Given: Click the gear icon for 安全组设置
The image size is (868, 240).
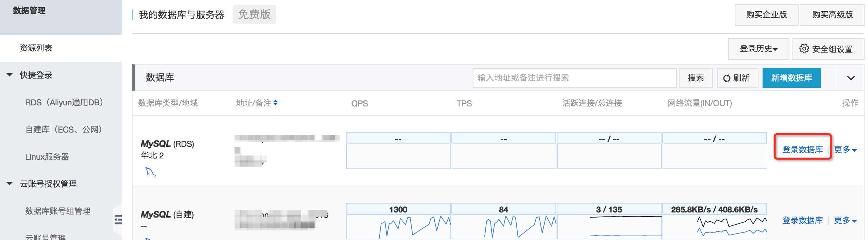Looking at the screenshot, I should click(804, 49).
